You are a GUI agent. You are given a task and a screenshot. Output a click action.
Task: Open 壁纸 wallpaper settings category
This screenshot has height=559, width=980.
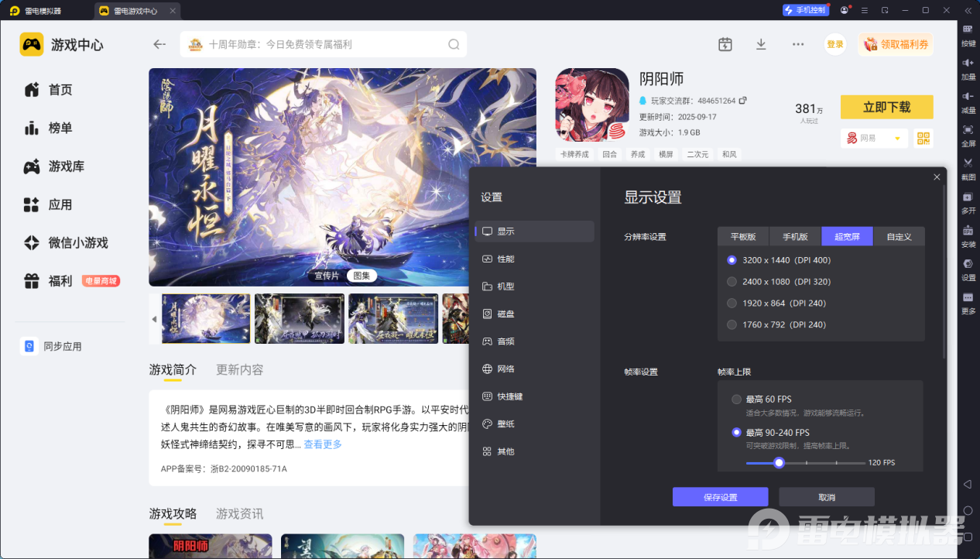tap(535, 424)
